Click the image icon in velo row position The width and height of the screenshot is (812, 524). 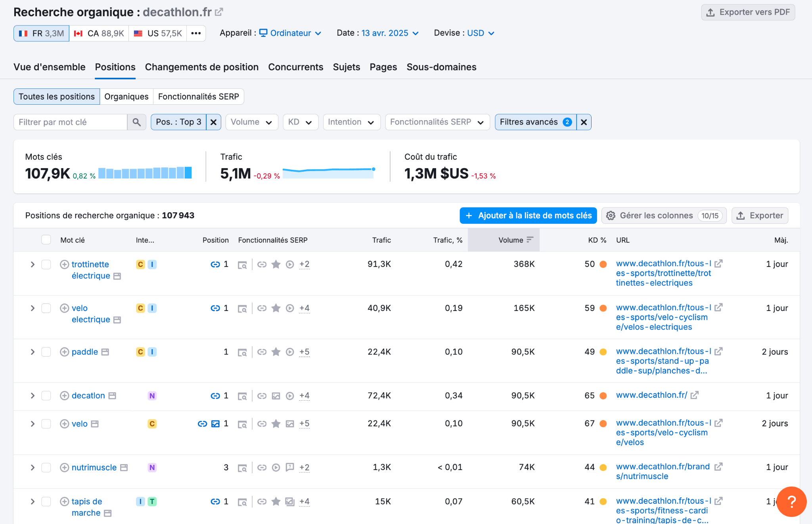click(x=215, y=424)
